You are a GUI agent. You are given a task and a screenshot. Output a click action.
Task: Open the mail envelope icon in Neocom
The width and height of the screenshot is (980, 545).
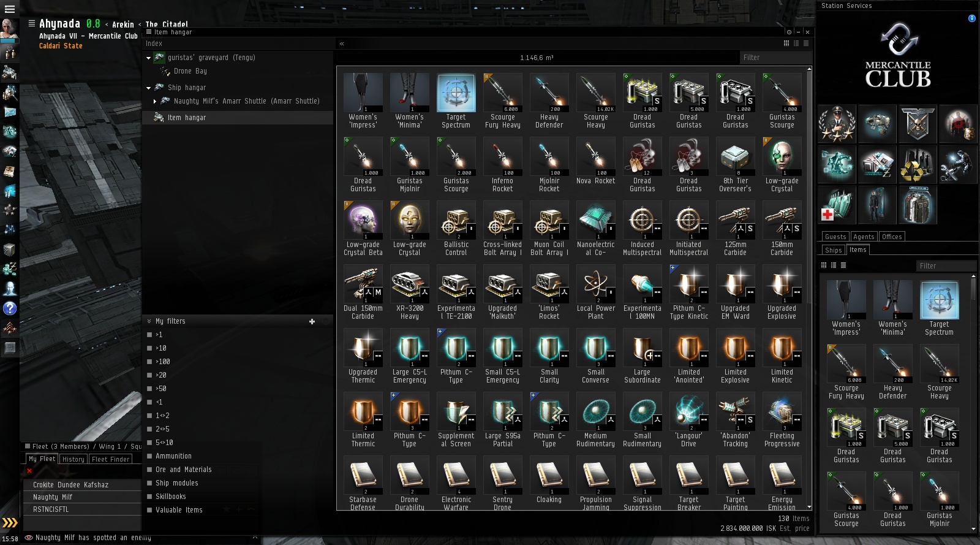click(9, 112)
